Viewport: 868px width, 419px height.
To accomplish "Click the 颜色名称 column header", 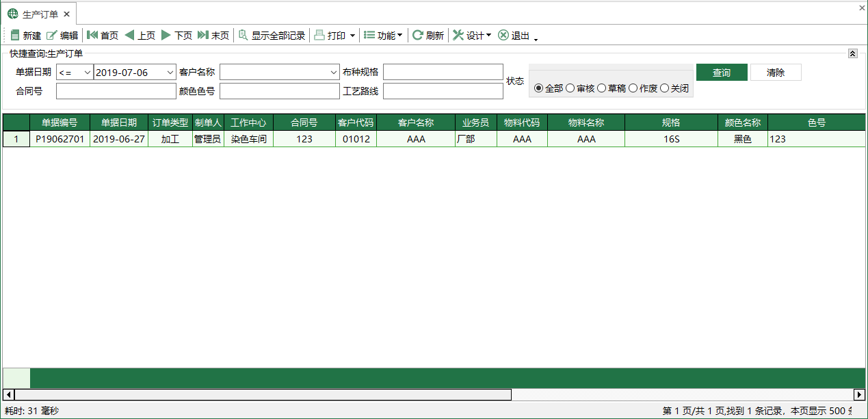I will (743, 123).
